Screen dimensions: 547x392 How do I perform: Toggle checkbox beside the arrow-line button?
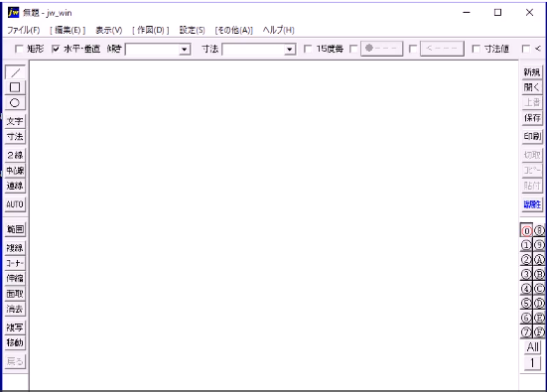tap(413, 49)
